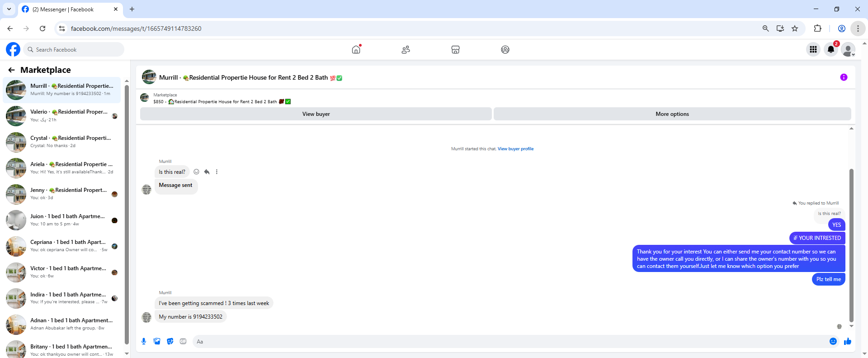868x358 pixels.
Task: Click the View buyer button
Action: click(316, 114)
